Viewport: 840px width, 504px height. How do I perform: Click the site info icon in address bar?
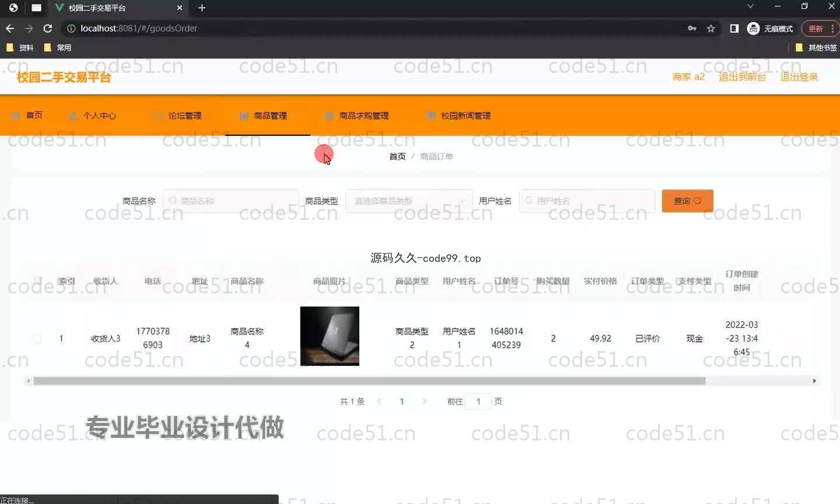click(x=71, y=28)
